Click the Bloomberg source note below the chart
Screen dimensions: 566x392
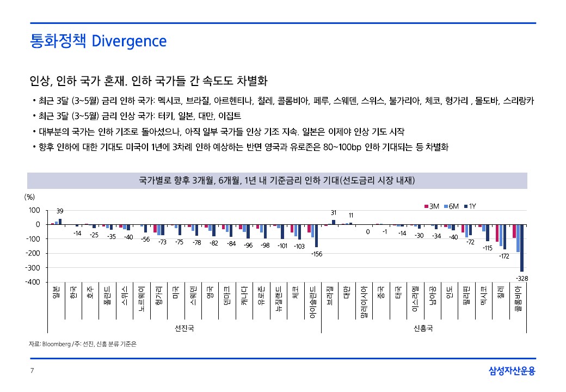83,344
